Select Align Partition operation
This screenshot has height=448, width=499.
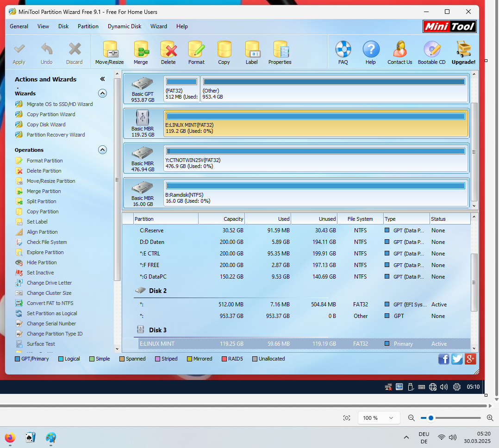[x=42, y=232]
